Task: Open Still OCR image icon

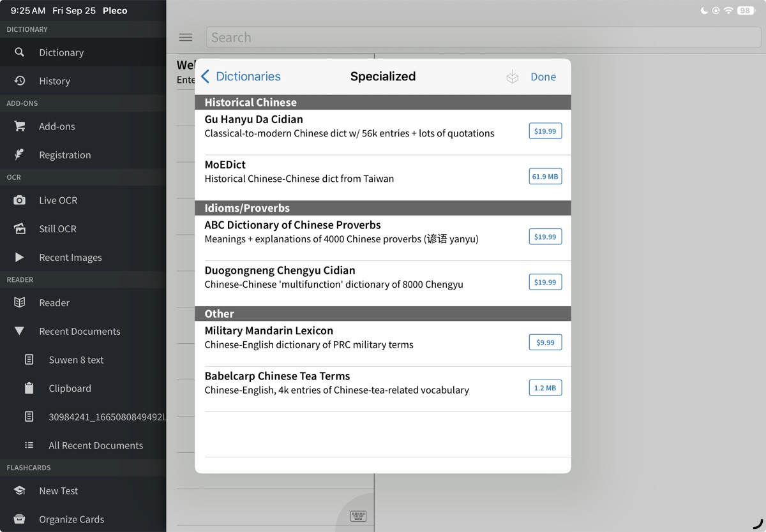Action: (x=20, y=228)
